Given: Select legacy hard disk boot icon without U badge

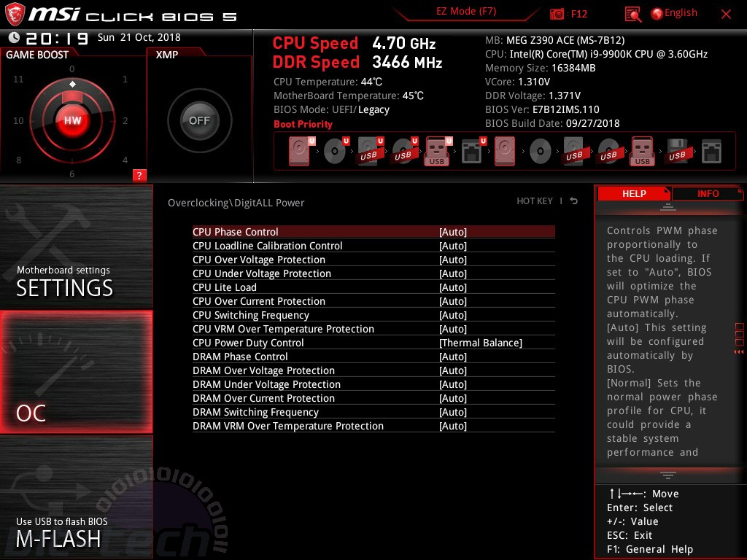Looking at the screenshot, I should point(505,152).
